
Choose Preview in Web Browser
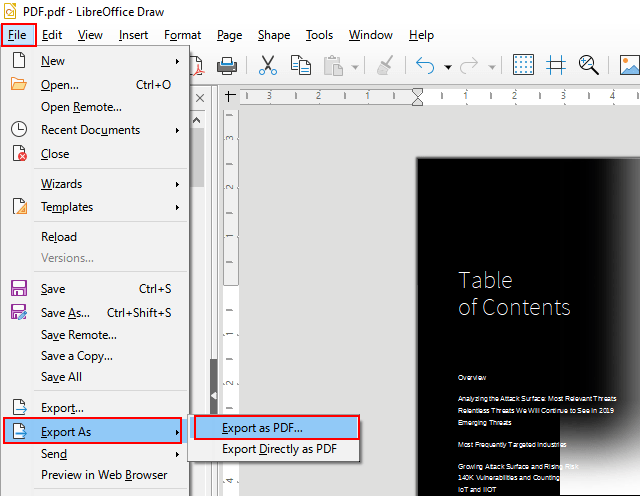(x=94, y=475)
